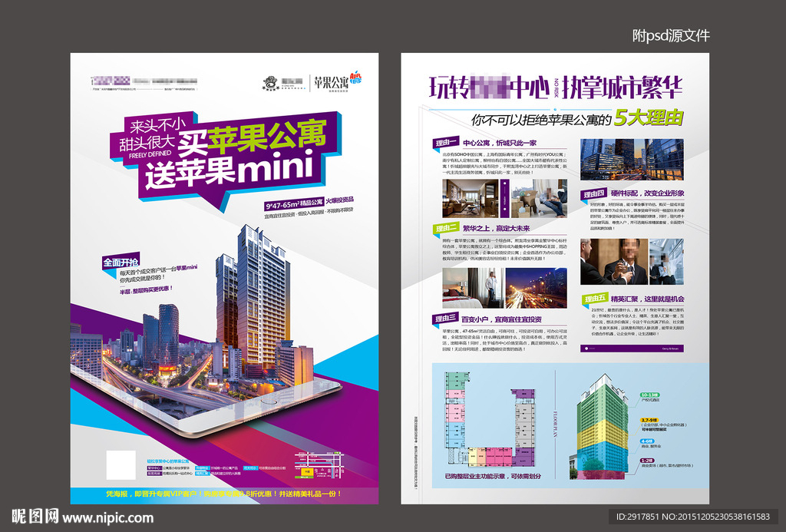Select the 硬件标配，改变企业形象 heading

click(x=647, y=193)
